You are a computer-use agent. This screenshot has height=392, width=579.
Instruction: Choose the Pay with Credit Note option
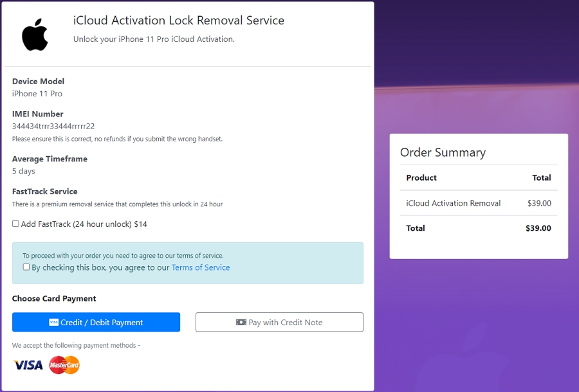(279, 322)
